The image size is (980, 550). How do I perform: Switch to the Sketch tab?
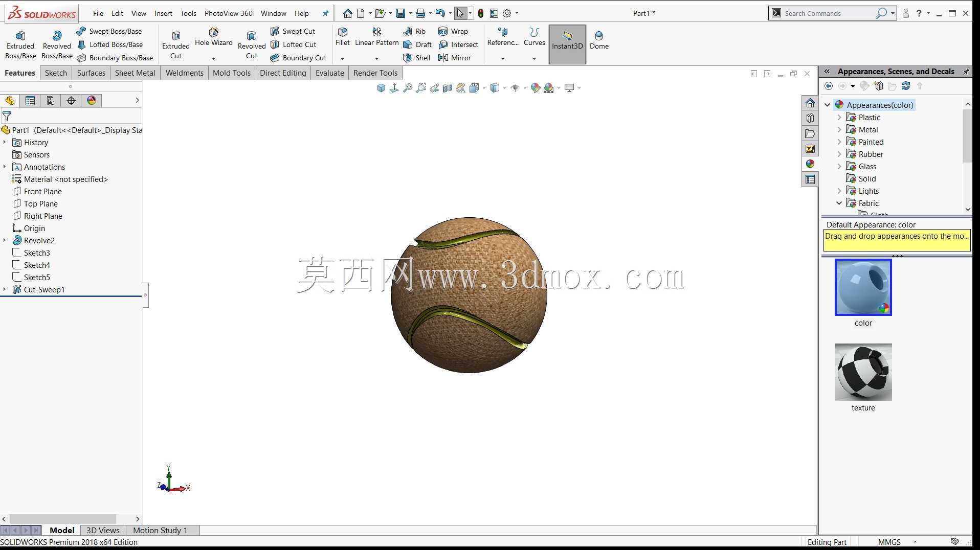tap(56, 73)
